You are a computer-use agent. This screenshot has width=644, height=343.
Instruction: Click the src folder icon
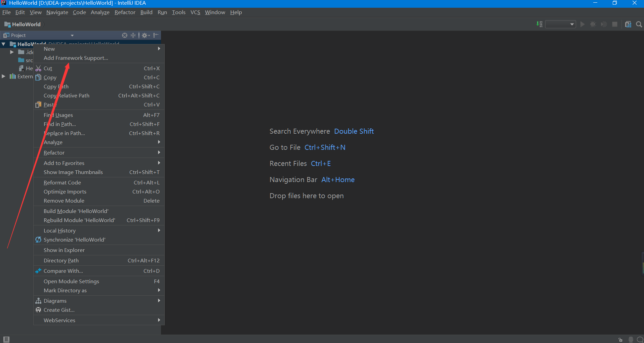tap(21, 60)
